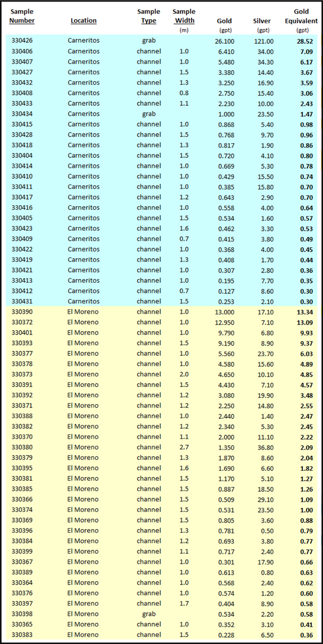Screen dimensions: 323x644
Task: Select gold value 0.415
Action: coord(226,239)
